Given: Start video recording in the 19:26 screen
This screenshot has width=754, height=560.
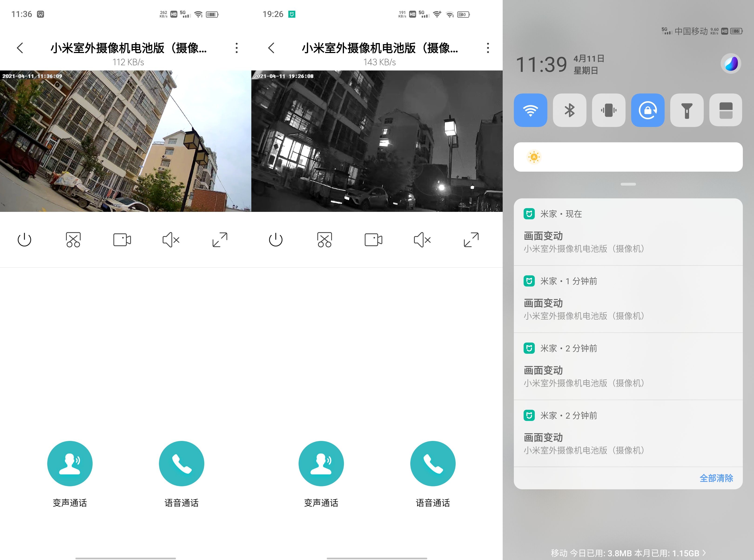Looking at the screenshot, I should [x=374, y=240].
